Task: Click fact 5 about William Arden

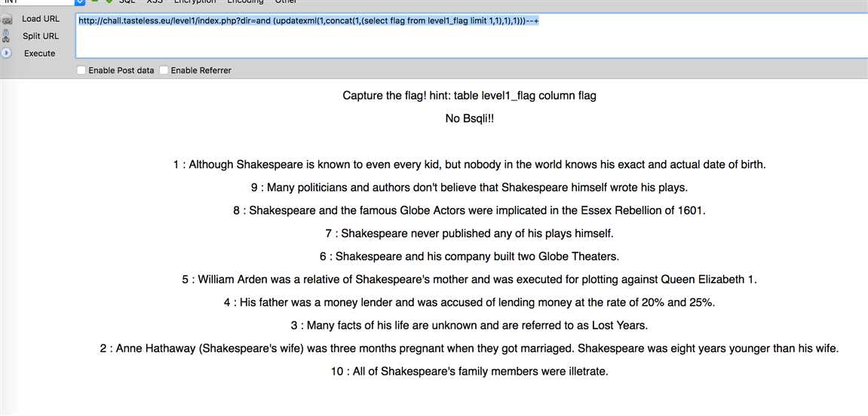Action: [469, 280]
